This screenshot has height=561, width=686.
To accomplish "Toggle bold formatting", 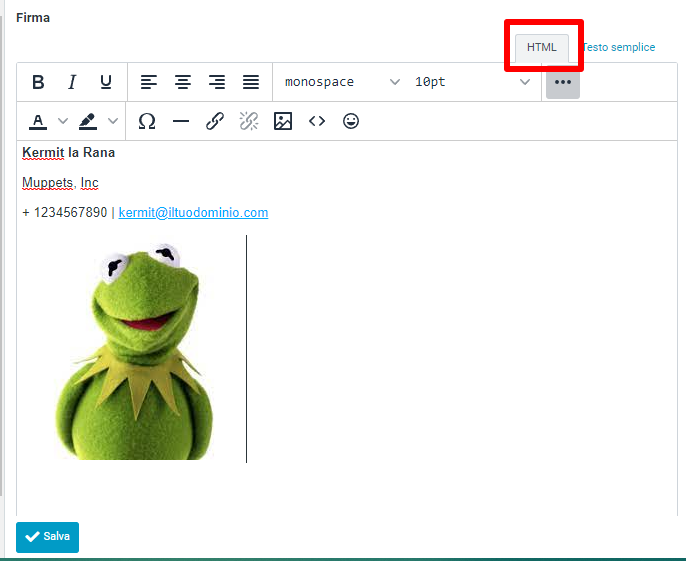I will pos(38,82).
